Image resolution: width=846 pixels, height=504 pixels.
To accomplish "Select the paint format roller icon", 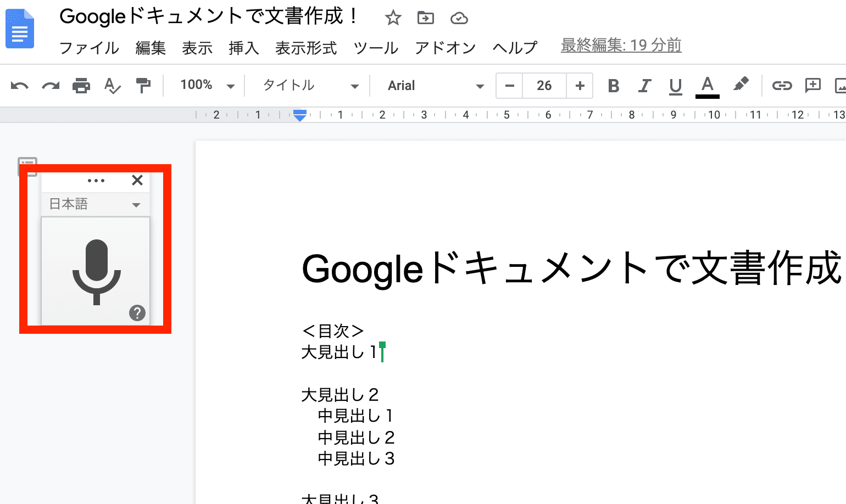I will [x=143, y=86].
